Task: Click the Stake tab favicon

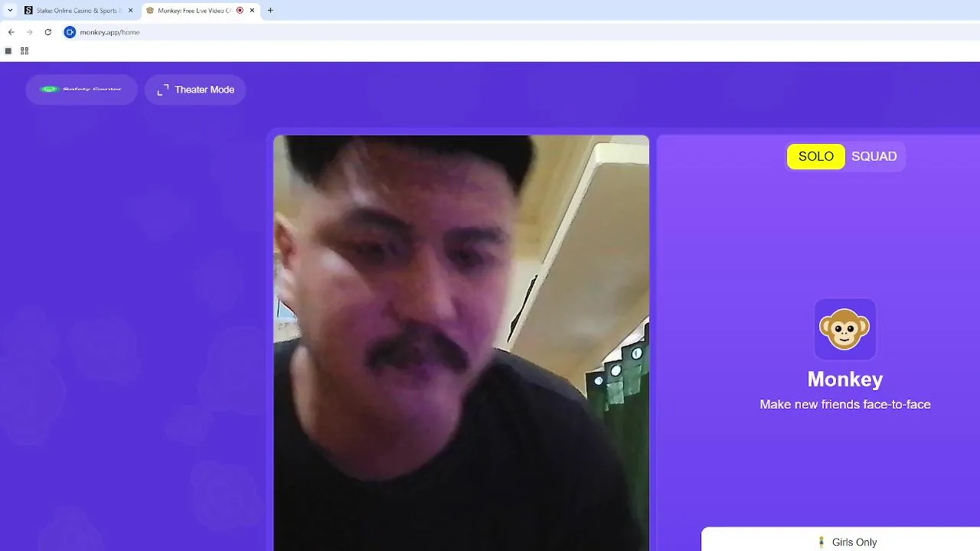Action: point(28,11)
